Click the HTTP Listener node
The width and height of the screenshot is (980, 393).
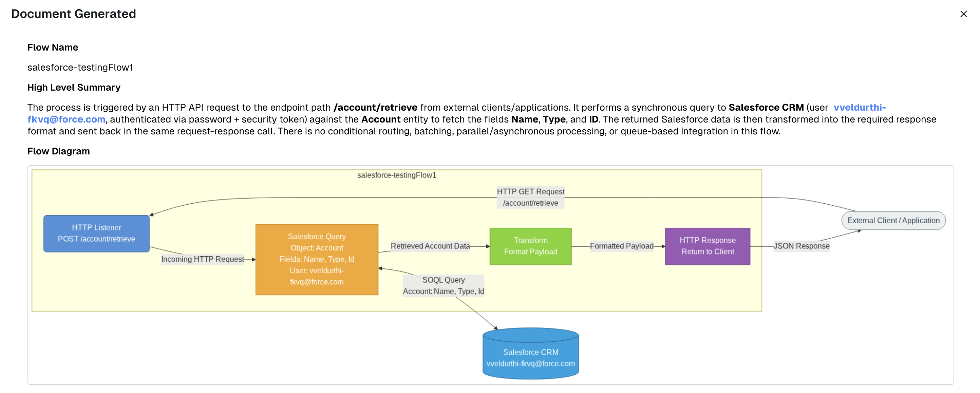(96, 233)
